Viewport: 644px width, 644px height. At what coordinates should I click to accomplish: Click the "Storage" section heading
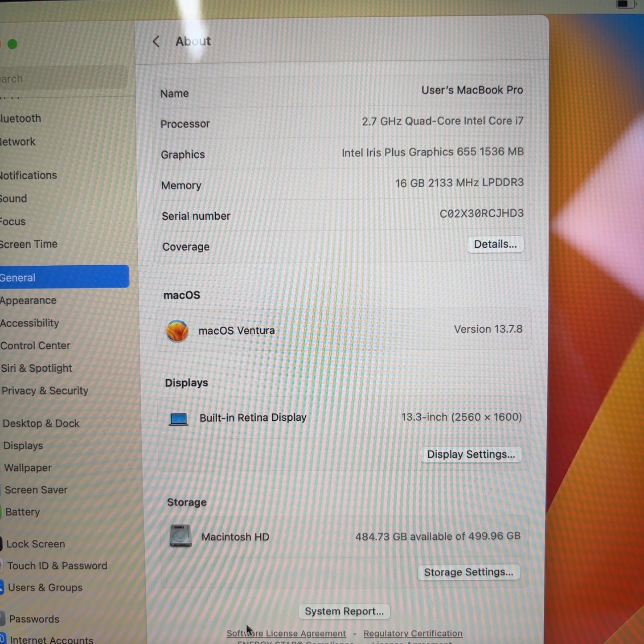187,502
